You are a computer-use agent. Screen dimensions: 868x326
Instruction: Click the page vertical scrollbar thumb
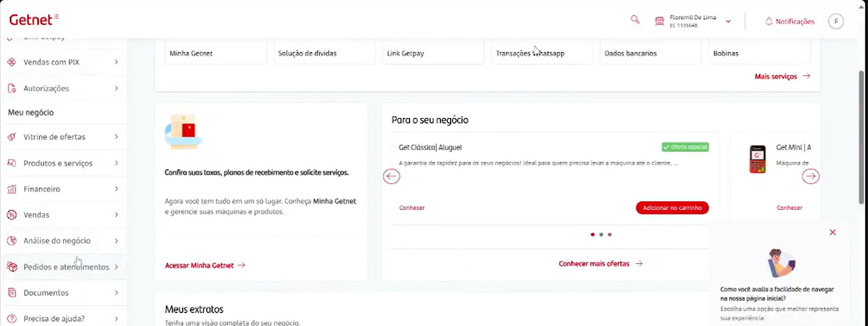tap(862, 137)
